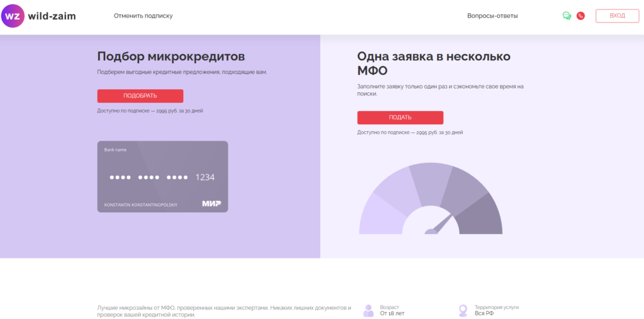Image resolution: width=644 pixels, height=319 pixels.
Task: Open the green chat bubble icon
Action: (567, 16)
